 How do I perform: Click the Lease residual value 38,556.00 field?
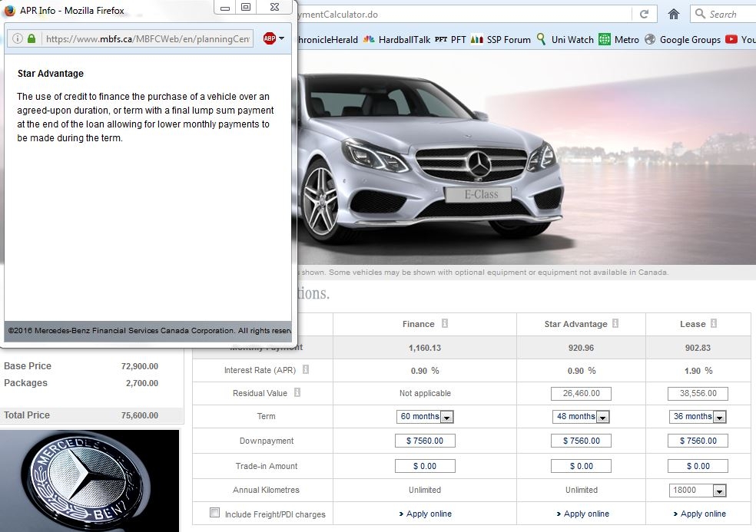[698, 393]
